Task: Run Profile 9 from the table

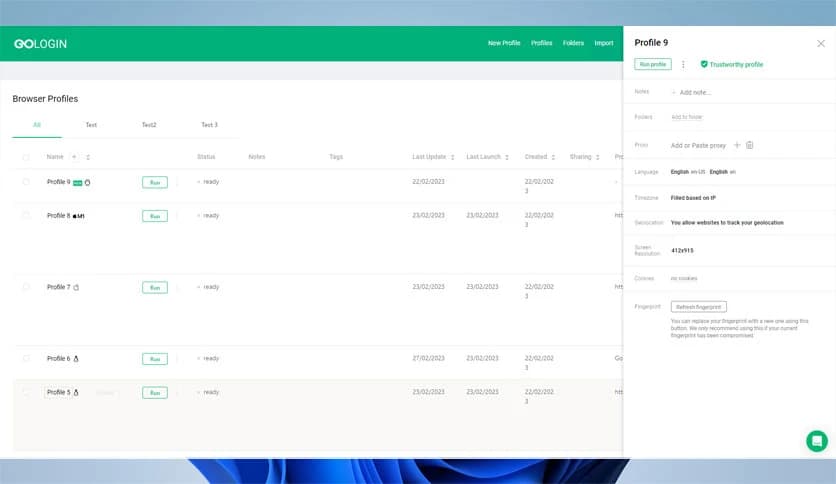Action: point(155,182)
